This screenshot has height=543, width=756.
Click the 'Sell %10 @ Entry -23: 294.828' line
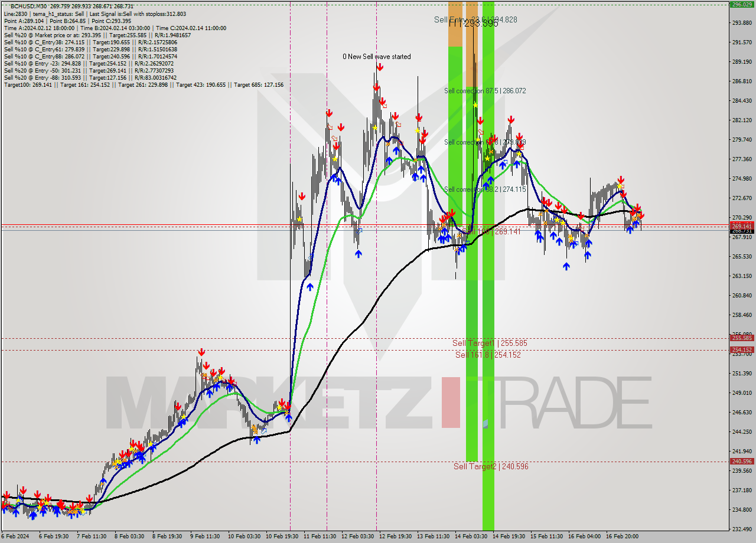pos(89,63)
